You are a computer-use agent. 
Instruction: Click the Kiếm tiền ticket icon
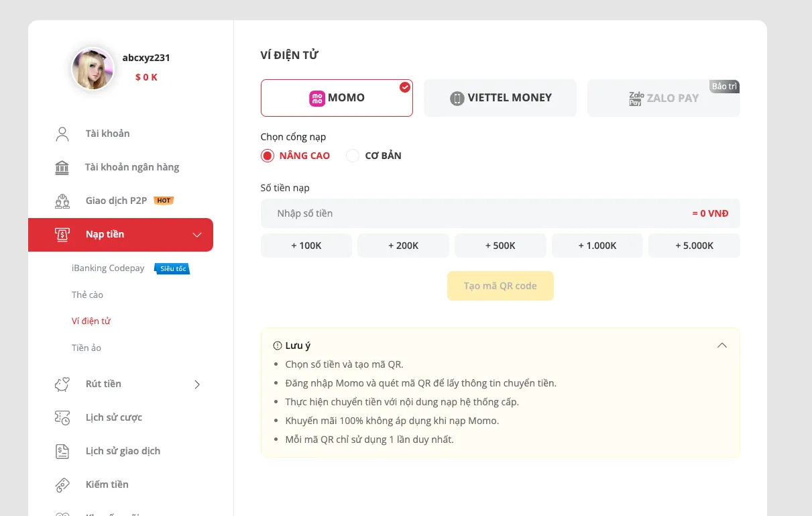62,484
